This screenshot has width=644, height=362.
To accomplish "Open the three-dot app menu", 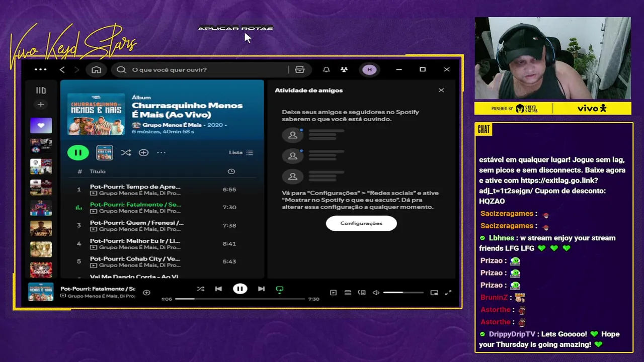I will [x=40, y=69].
